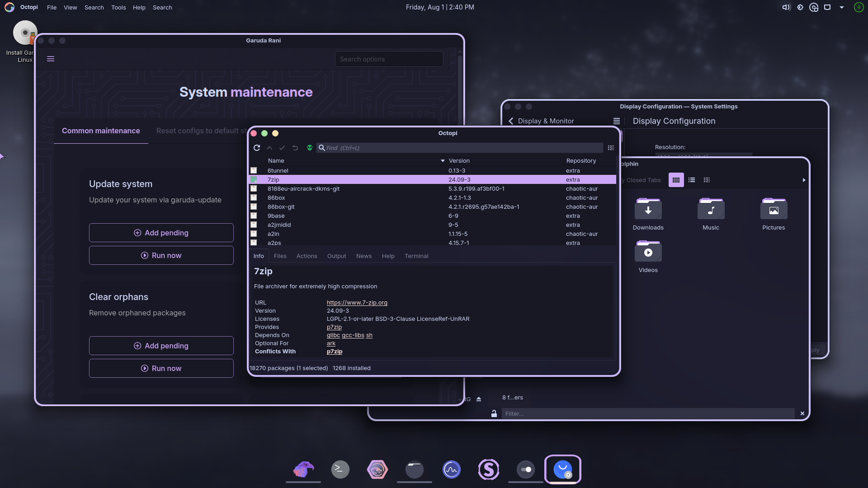The height and width of the screenshot is (488, 868).
Task: Click the filter lock icon in Dolphin
Action: pos(494,413)
